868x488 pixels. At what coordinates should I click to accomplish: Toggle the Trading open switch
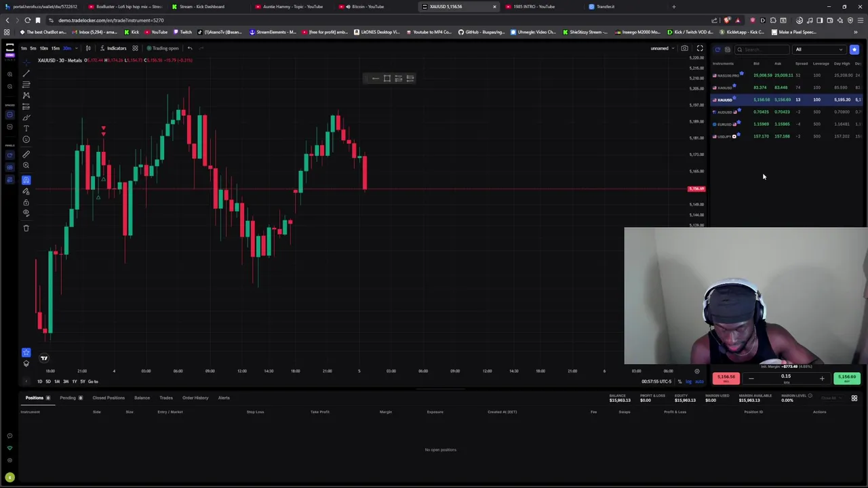tap(163, 48)
